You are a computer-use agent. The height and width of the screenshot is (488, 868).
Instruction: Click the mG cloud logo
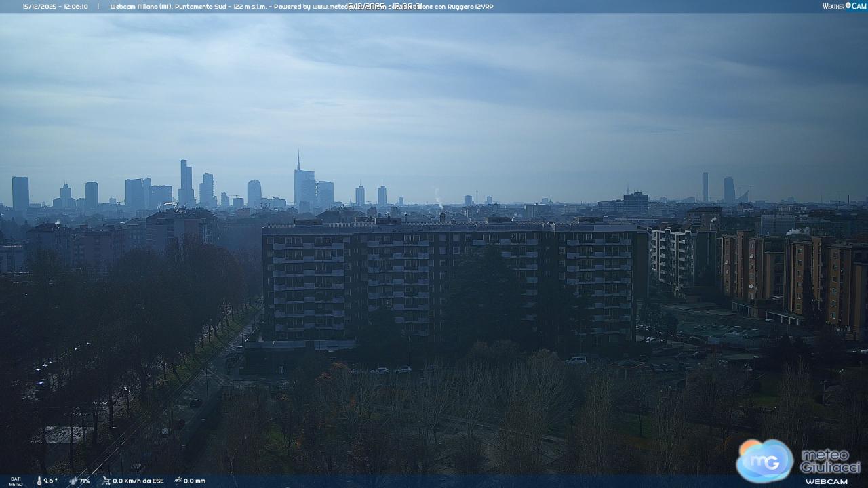764,460
